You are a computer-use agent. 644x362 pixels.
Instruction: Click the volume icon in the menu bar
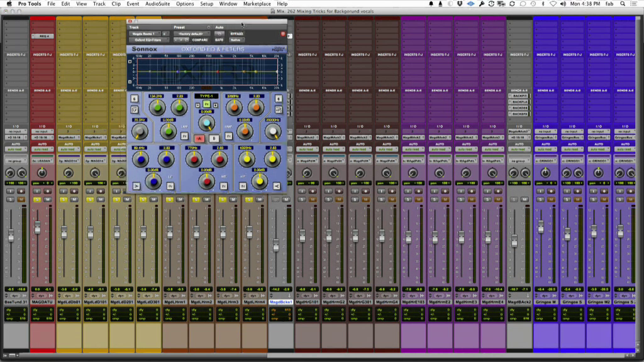click(x=563, y=4)
